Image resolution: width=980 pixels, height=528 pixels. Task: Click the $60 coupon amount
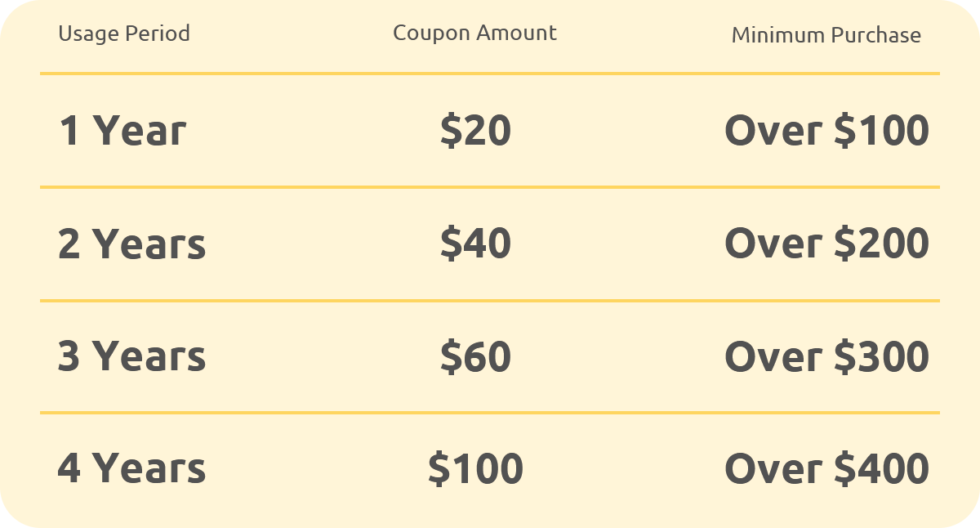(475, 356)
